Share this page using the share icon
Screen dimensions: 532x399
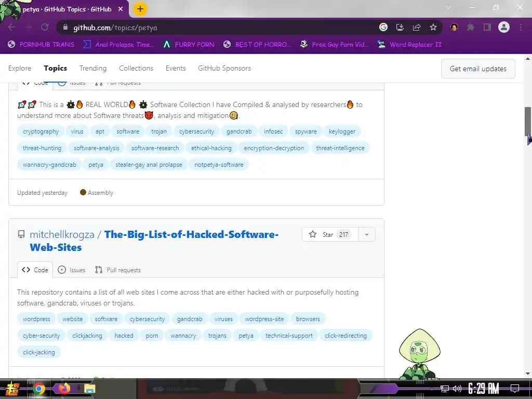coord(417,28)
